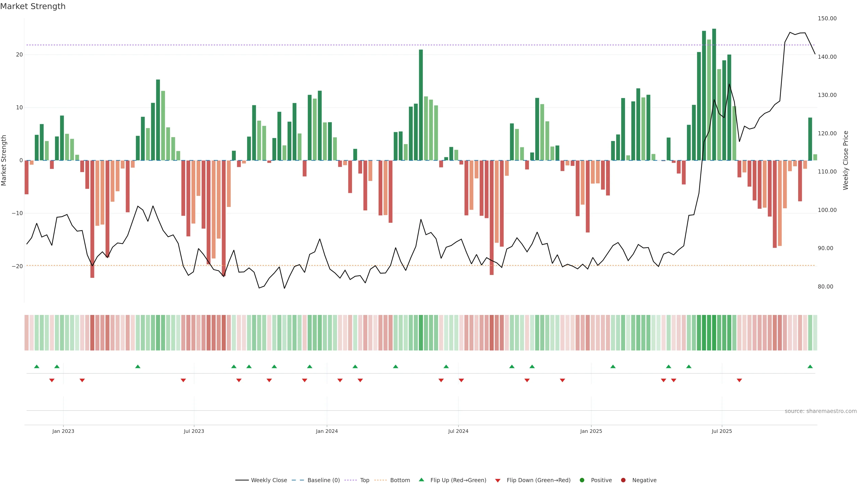The height and width of the screenshot is (488, 868).
Task: Click the darkest green heatmap strip cell
Action: pyautogui.click(x=714, y=333)
